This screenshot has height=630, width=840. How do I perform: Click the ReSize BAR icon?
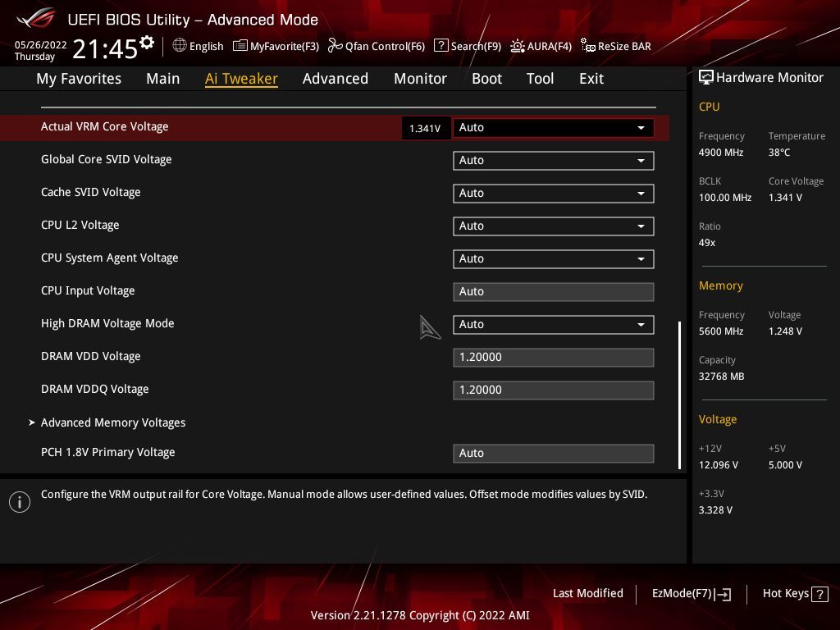pyautogui.click(x=588, y=46)
